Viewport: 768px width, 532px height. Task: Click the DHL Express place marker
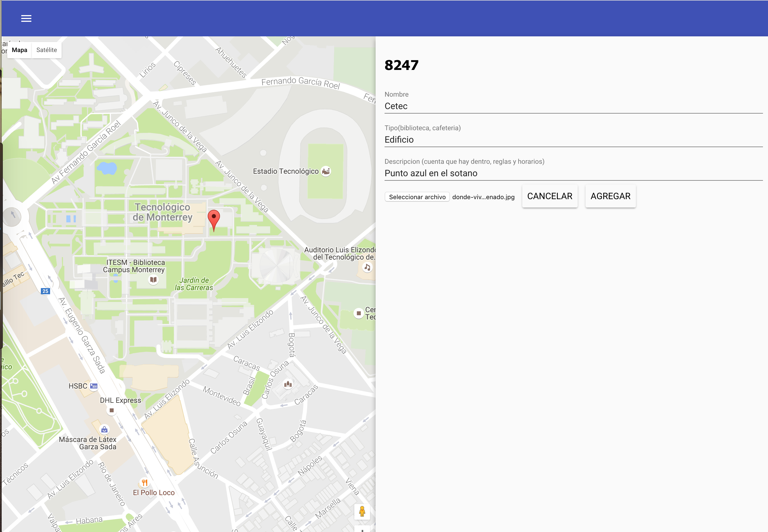click(x=112, y=410)
